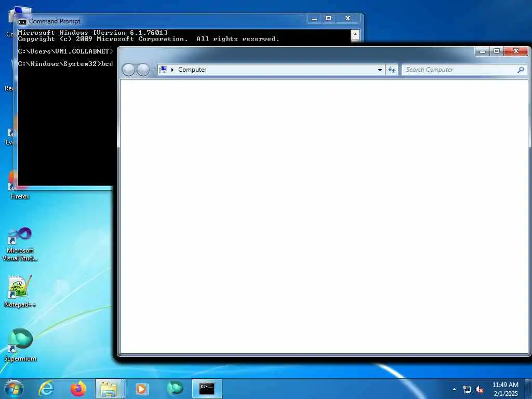Click the muted volume tray icon

(480, 390)
